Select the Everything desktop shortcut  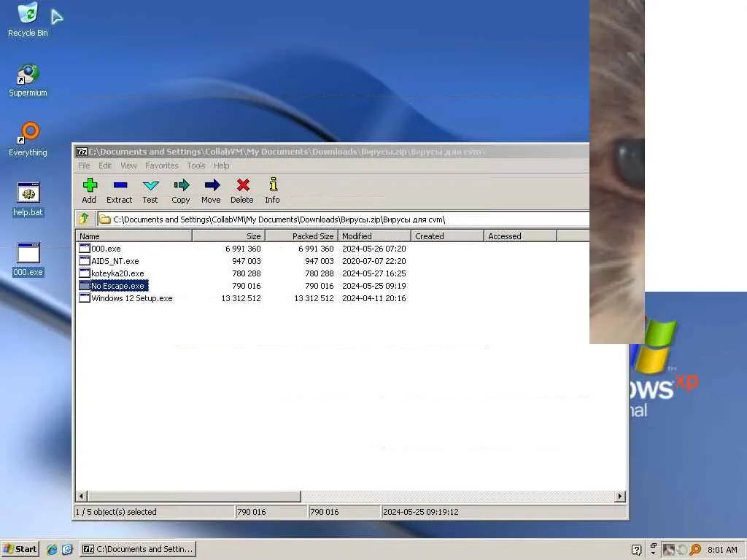(28, 139)
